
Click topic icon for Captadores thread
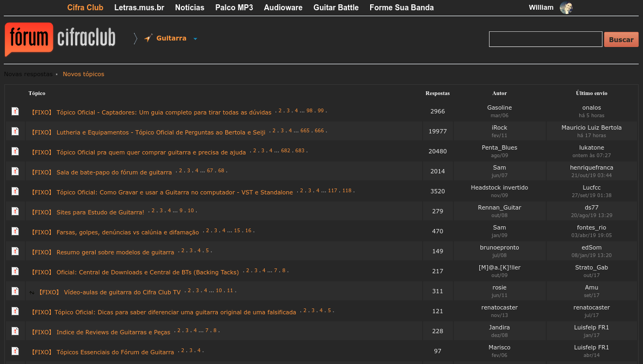[15, 111]
